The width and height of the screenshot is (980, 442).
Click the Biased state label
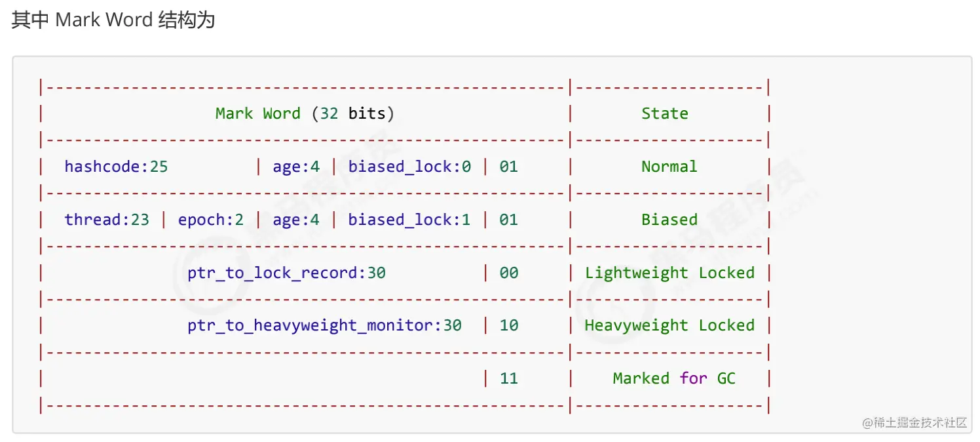(669, 220)
